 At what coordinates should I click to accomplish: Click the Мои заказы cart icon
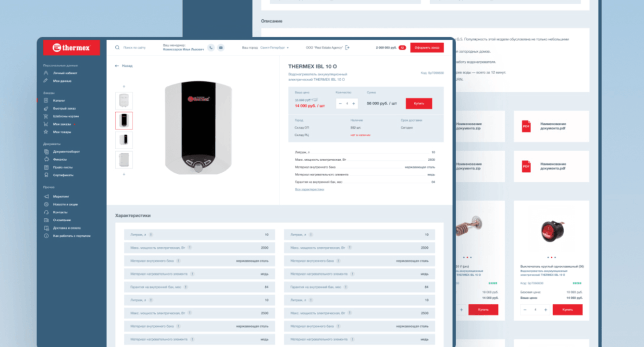click(x=46, y=124)
